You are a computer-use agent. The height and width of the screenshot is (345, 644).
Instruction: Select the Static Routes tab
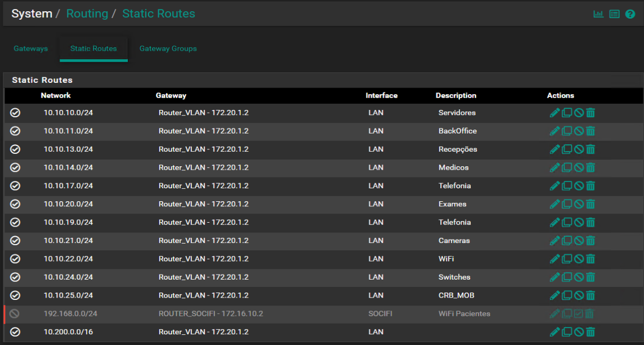point(93,48)
